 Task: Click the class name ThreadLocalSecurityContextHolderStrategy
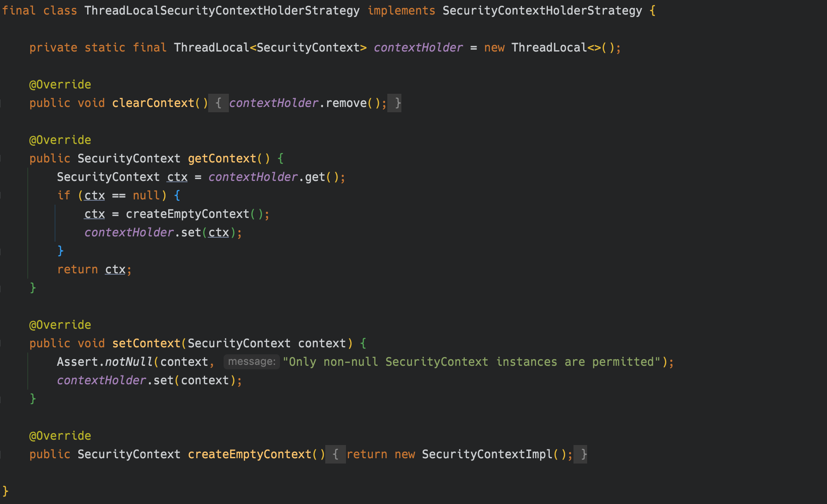coord(222,11)
